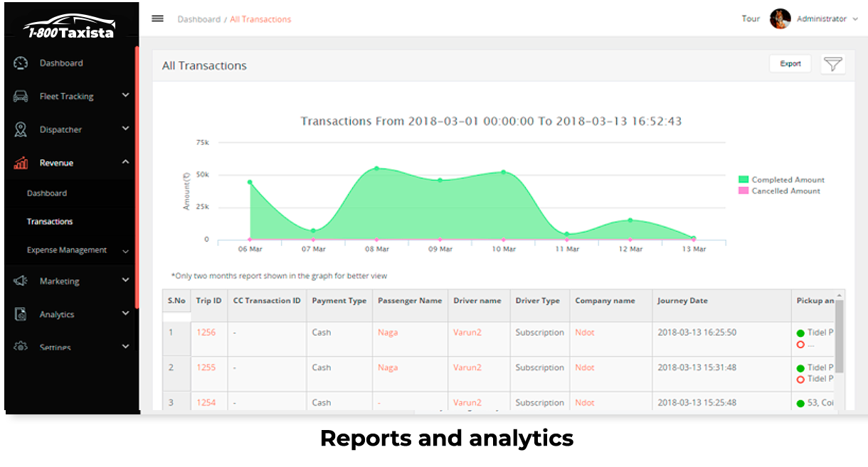Select Revenue in the sidebar
This screenshot has height=467, width=868.
tap(56, 163)
